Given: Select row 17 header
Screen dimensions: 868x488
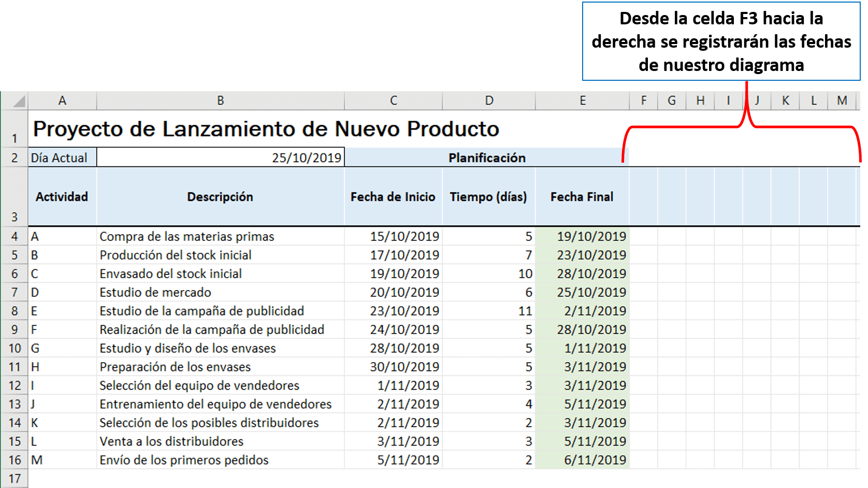Looking at the screenshot, I should 15,479.
